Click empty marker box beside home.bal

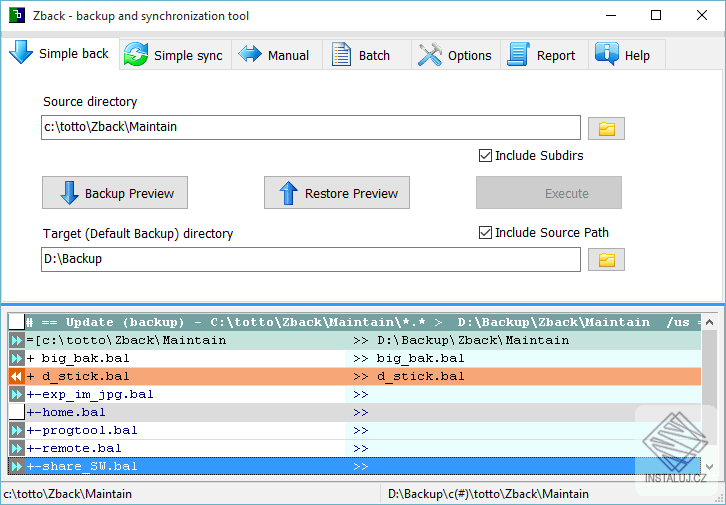pyautogui.click(x=17, y=412)
